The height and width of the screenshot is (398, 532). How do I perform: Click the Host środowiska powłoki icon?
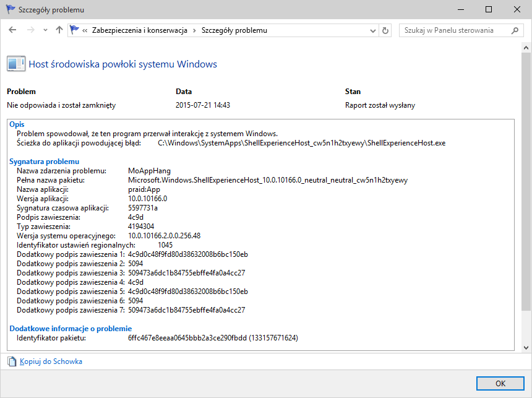pyautogui.click(x=15, y=64)
